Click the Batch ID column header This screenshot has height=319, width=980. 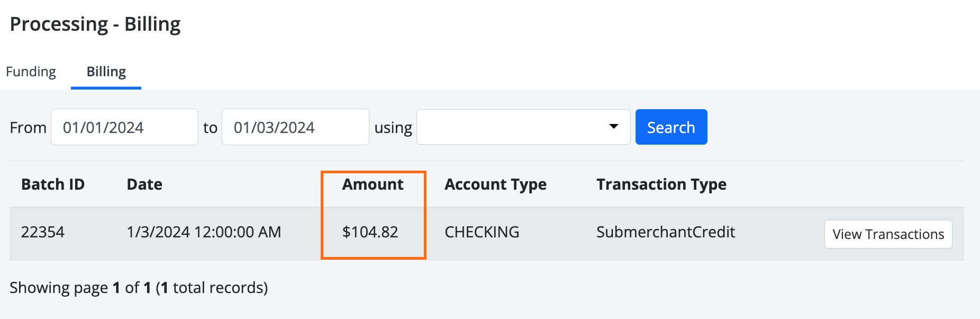[53, 184]
